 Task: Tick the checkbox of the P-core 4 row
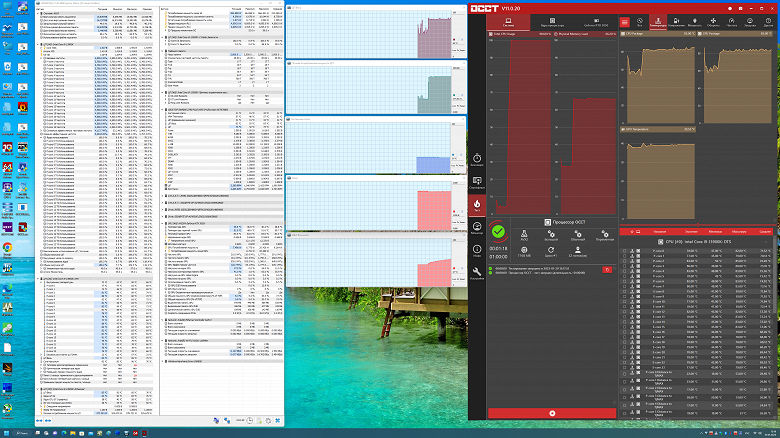pyautogui.click(x=625, y=271)
